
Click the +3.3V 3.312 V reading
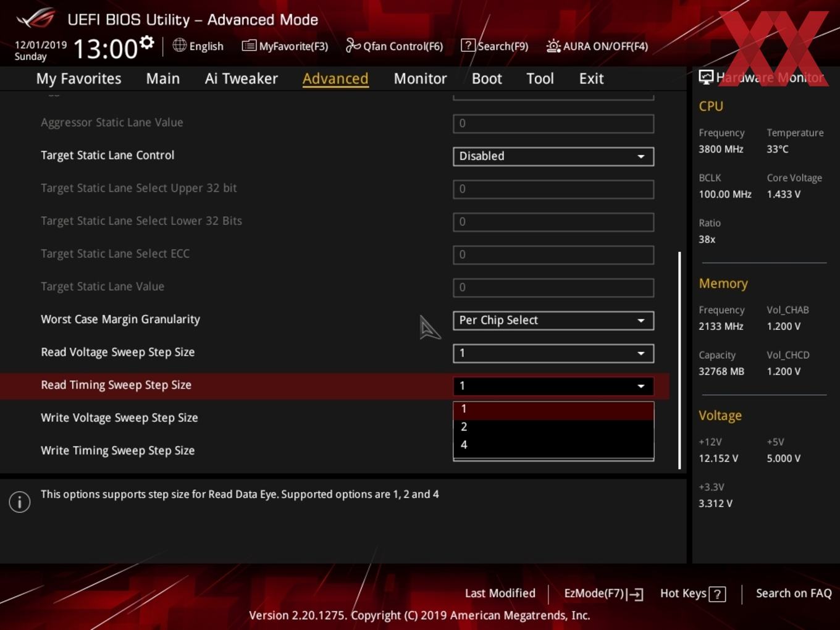coord(715,503)
